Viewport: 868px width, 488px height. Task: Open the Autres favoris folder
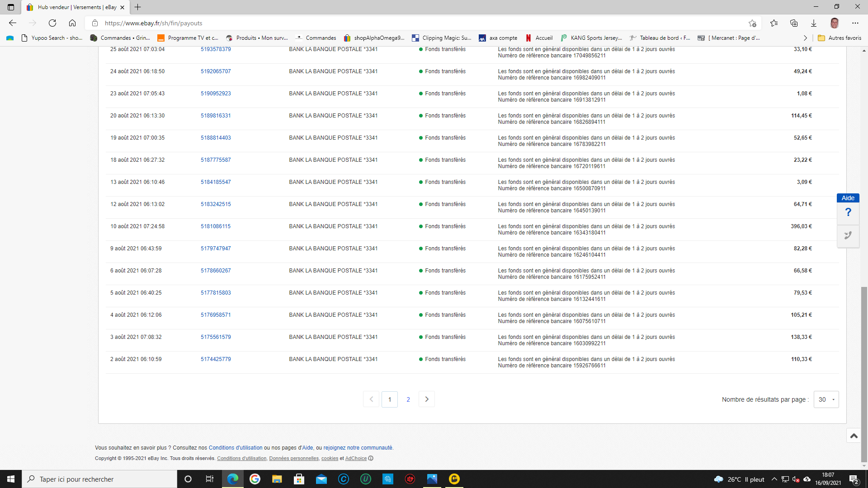840,38
